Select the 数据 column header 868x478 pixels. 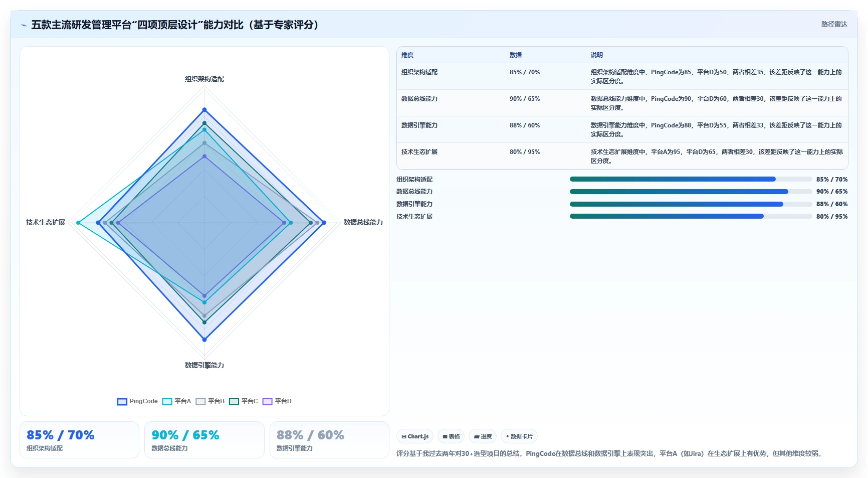(x=516, y=55)
